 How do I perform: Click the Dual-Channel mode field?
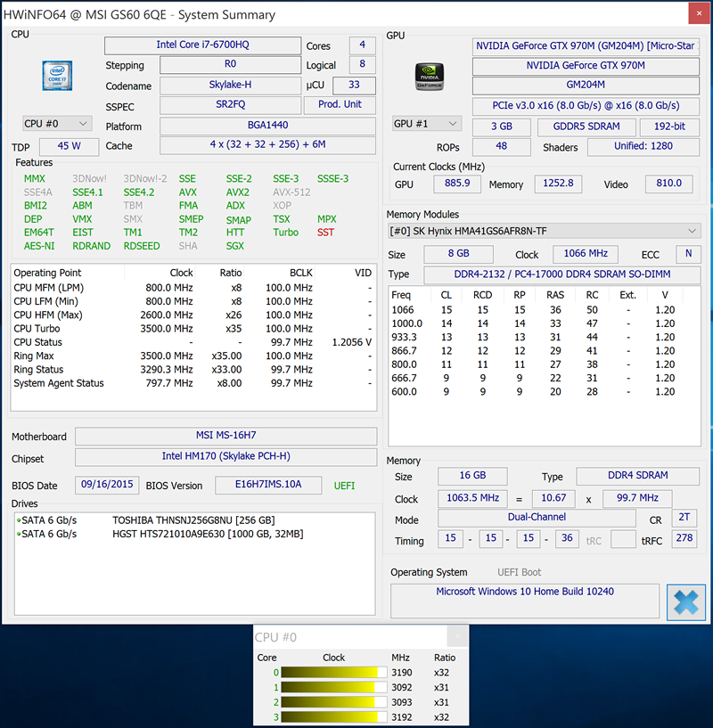click(x=537, y=518)
